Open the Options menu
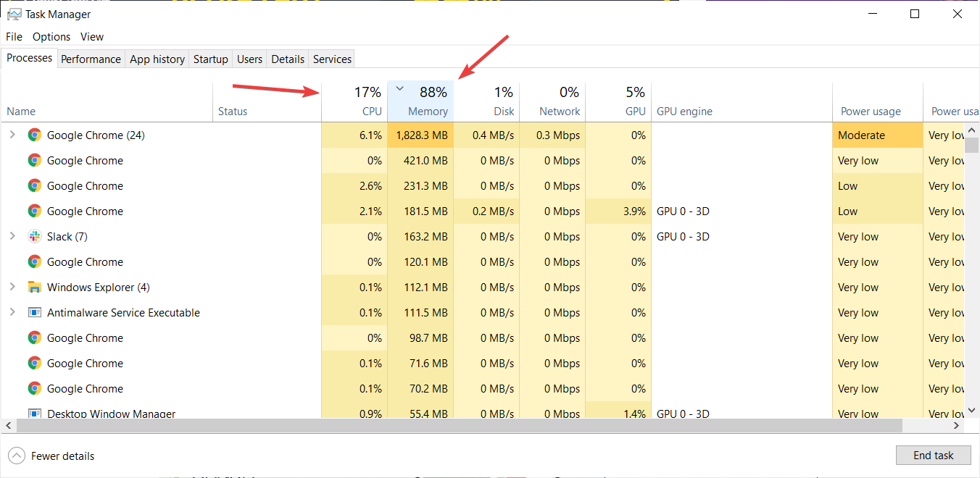 point(51,36)
